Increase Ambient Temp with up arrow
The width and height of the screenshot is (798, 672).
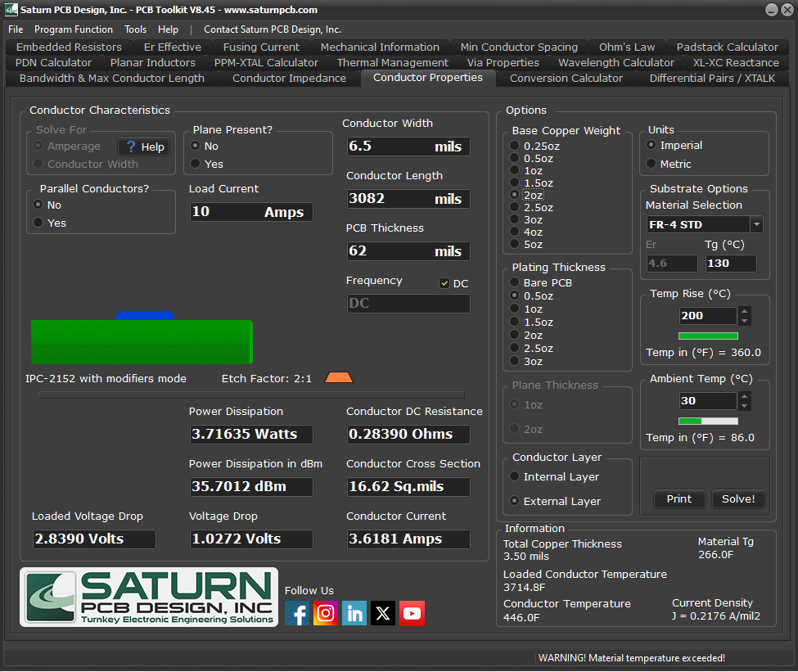click(745, 396)
